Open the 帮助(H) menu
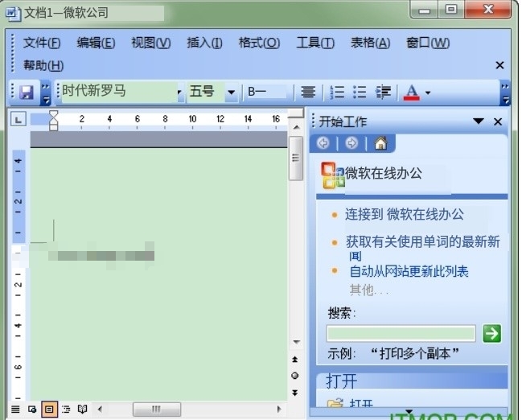 43,66
